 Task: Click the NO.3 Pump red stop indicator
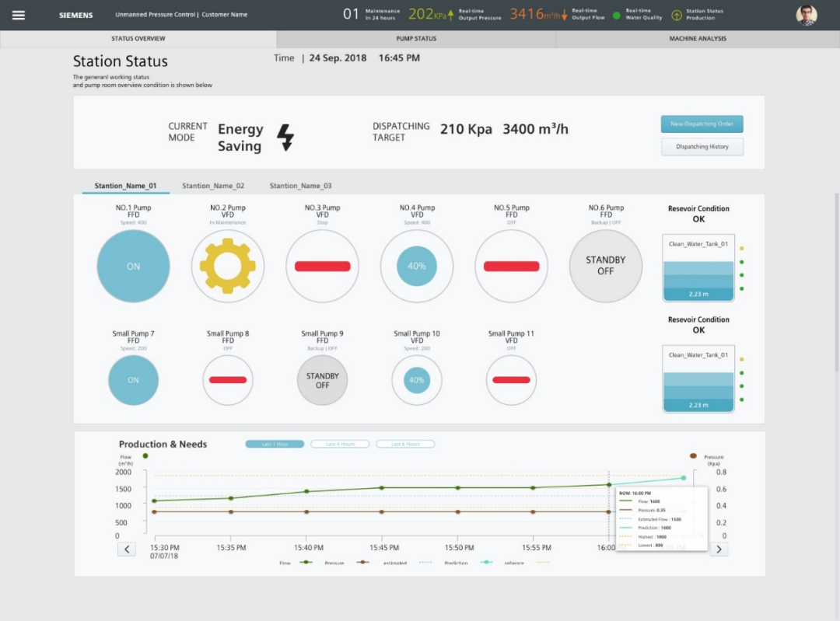click(x=323, y=266)
